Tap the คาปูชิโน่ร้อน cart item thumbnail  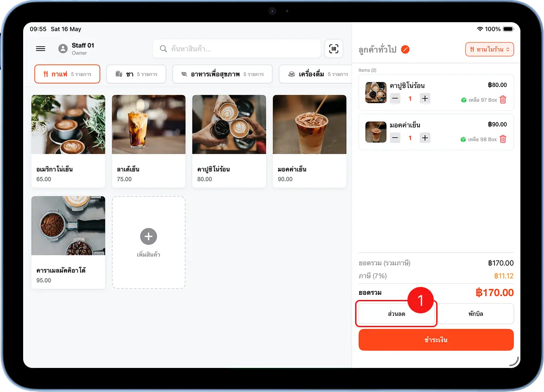point(376,93)
